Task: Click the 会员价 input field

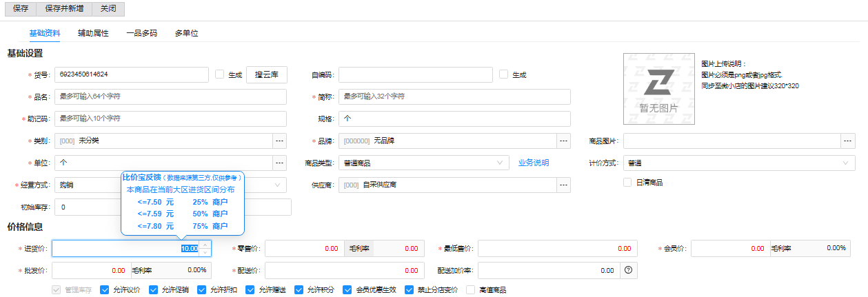Action: (x=729, y=248)
